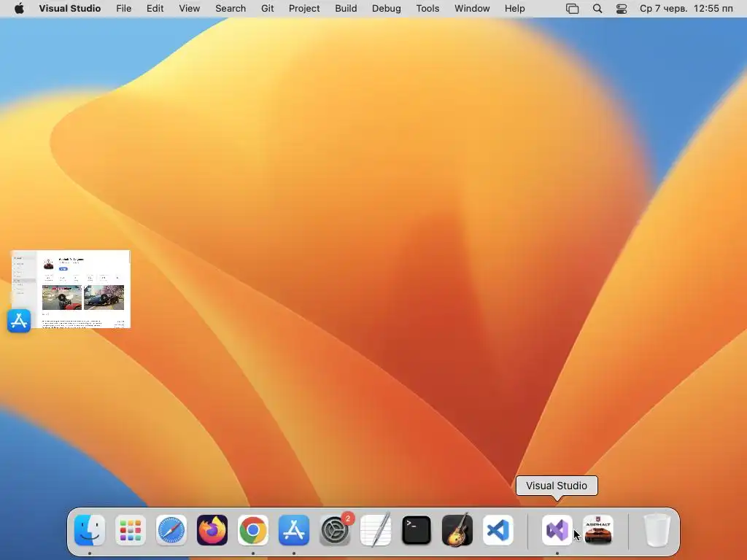Open Launchpad in the Dock
The image size is (747, 560).
click(131, 530)
